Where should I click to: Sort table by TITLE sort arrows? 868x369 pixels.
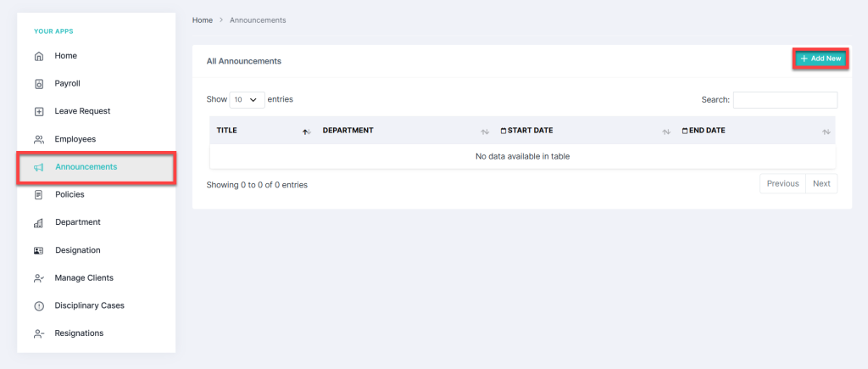307,131
